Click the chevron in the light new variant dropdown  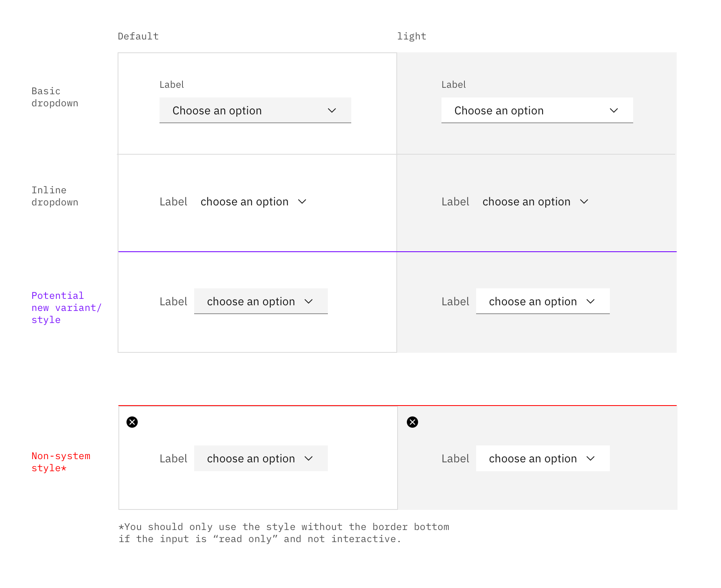tap(591, 301)
